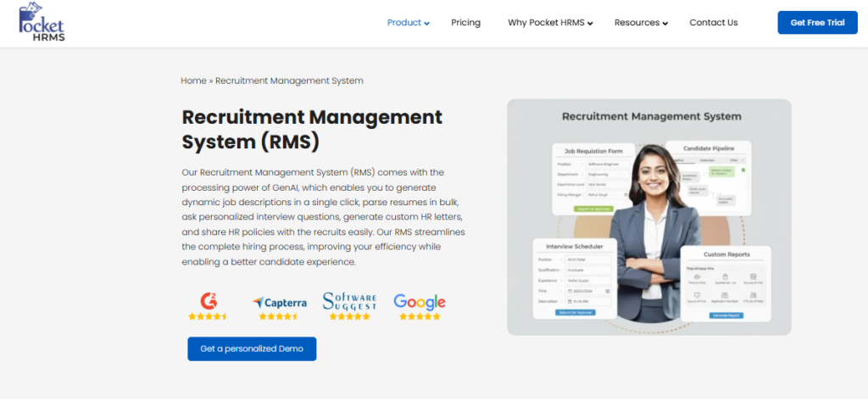Open the Contact Us menu item
868x401 pixels.
(714, 23)
